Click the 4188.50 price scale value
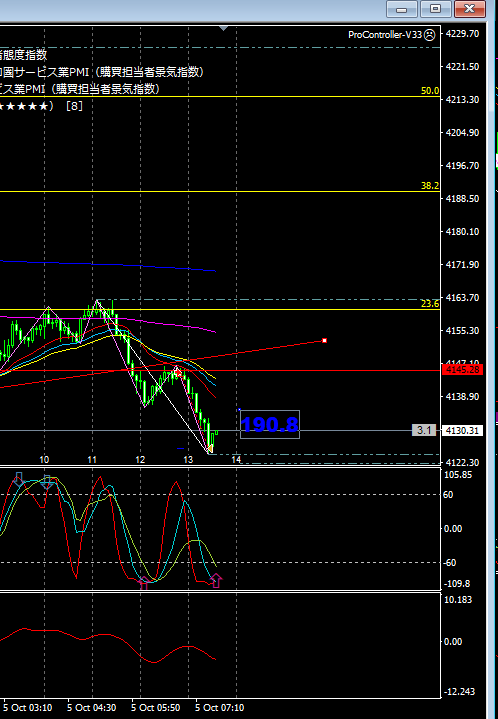This screenshot has height=719, width=498. pyautogui.click(x=462, y=199)
